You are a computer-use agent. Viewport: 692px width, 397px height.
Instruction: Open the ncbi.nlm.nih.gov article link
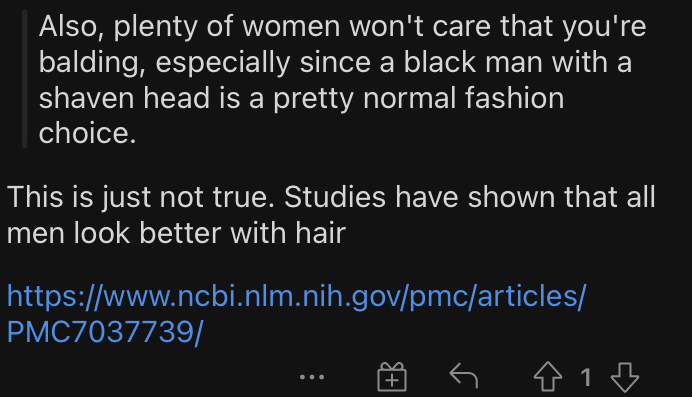tap(297, 314)
